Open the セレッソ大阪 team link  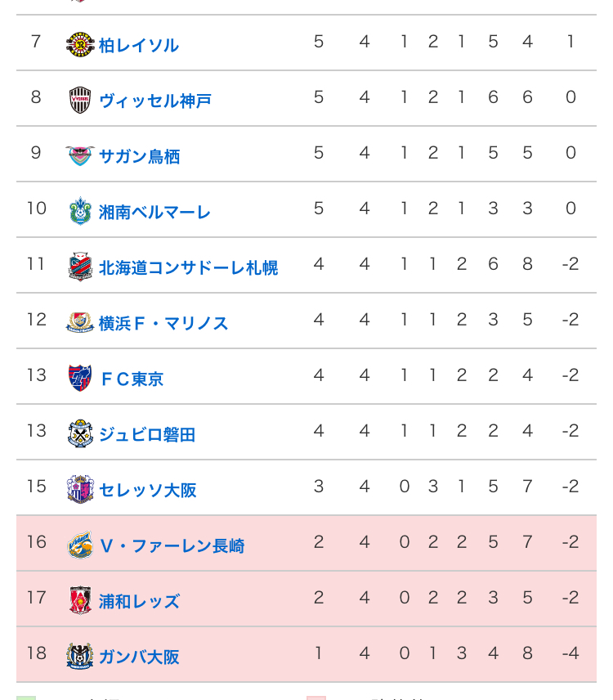point(147,490)
